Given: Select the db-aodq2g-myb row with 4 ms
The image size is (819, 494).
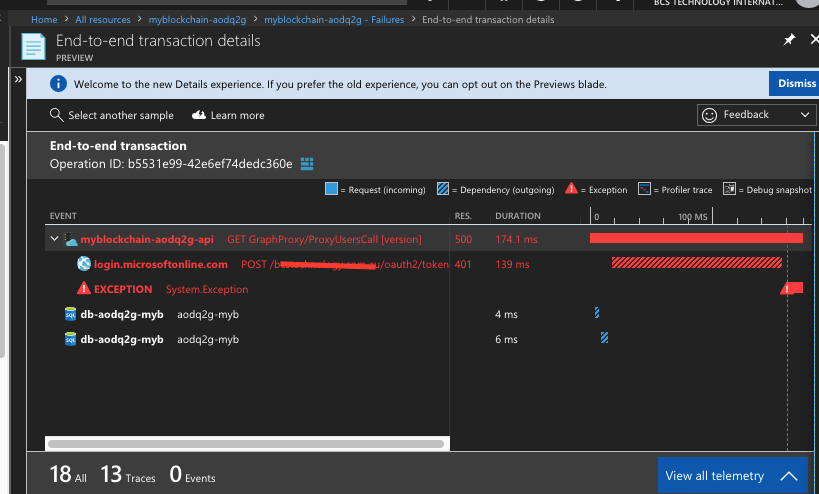Looking at the screenshot, I should pyautogui.click(x=428, y=314).
